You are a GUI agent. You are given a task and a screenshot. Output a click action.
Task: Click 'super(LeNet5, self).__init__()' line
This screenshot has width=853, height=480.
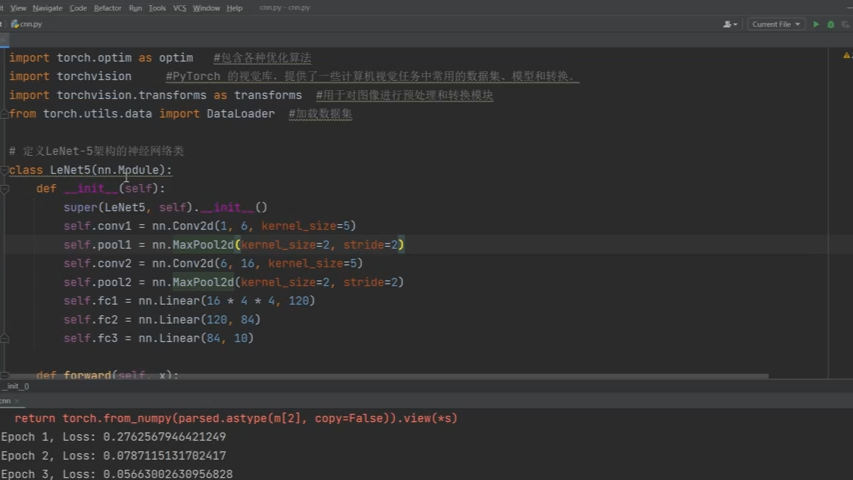click(x=165, y=207)
